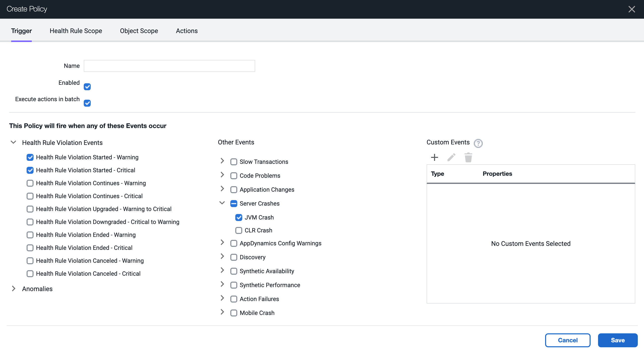This screenshot has height=351, width=644.
Task: Expand Discovery chevron
Action: point(222,257)
